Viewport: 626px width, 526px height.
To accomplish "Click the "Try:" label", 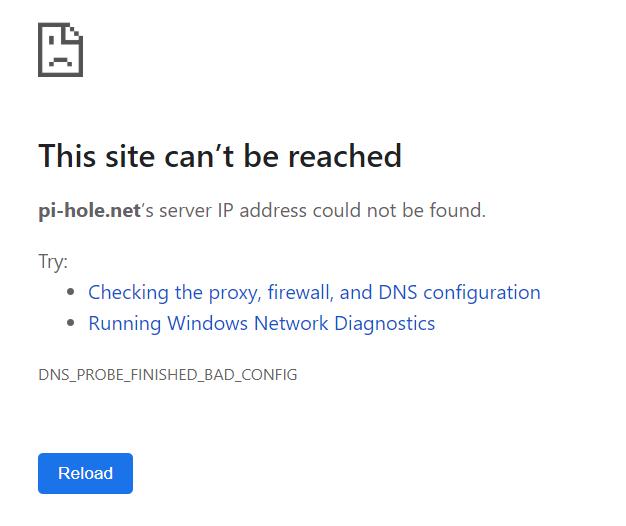I will click(x=53, y=262).
